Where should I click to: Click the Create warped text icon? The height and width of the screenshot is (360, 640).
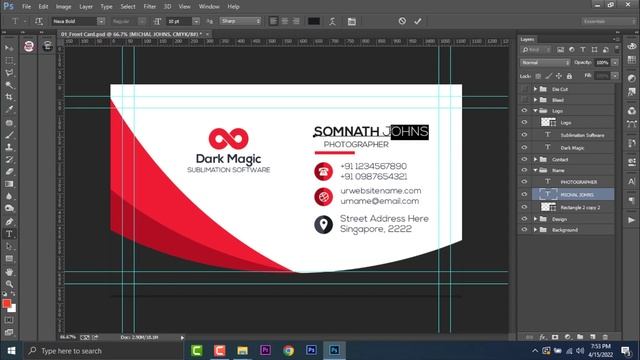332,21
